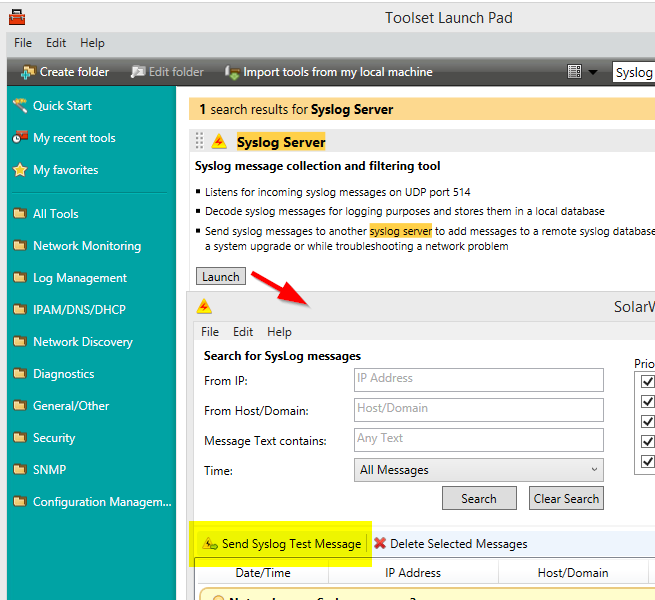Open the Launch Pad File menu

coord(23,43)
